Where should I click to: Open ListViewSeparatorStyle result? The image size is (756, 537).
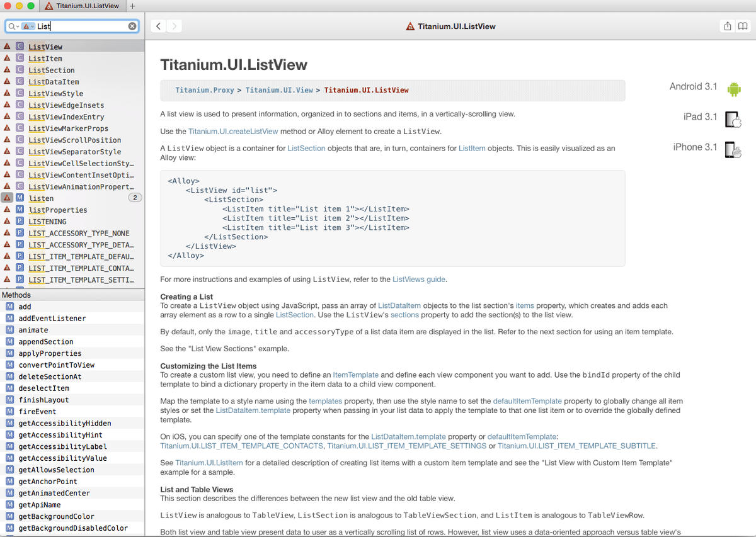[x=72, y=152]
